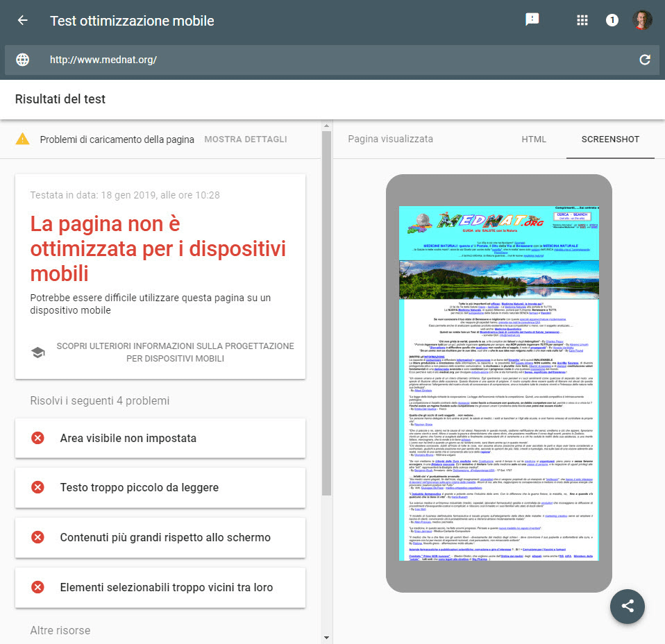Expand 'Elementi selezionabili troppo vicini' issue
The height and width of the screenshot is (644, 665).
(160, 588)
